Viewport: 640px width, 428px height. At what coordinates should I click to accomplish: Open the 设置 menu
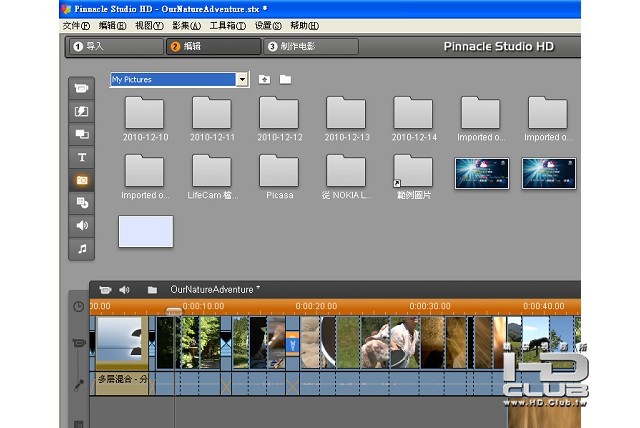coord(268,26)
